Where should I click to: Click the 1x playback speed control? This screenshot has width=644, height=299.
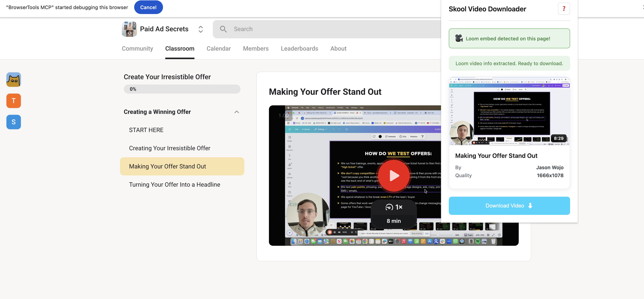tap(394, 207)
